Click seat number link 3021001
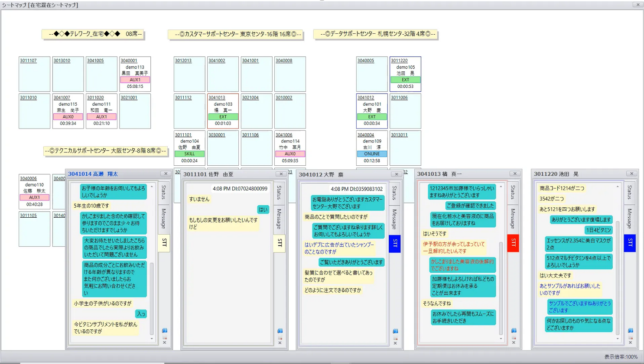Screen dimensions: 644x364 129,98
